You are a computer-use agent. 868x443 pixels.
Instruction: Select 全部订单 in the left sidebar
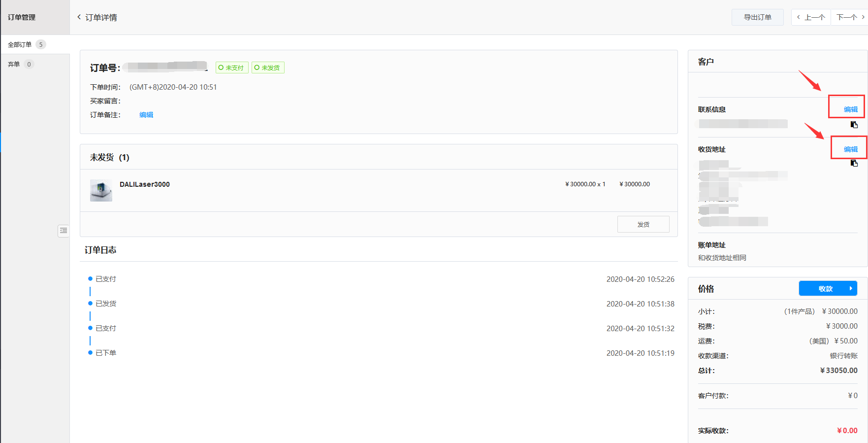[x=20, y=44]
